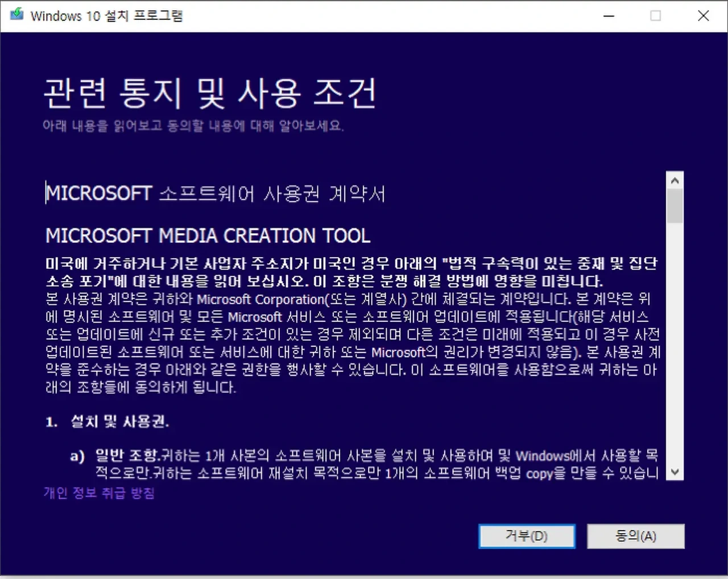The image size is (728, 579).
Task: Click the subtitle 아래 내용을 읽어보고 동의할 내용에 대해 알아보세요
Action: click(193, 127)
